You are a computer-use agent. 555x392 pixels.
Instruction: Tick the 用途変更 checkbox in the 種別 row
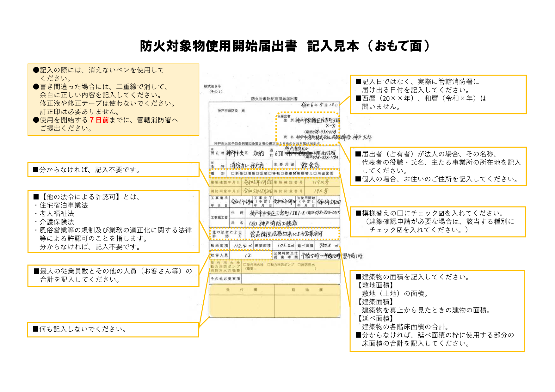pyautogui.click(x=315, y=173)
